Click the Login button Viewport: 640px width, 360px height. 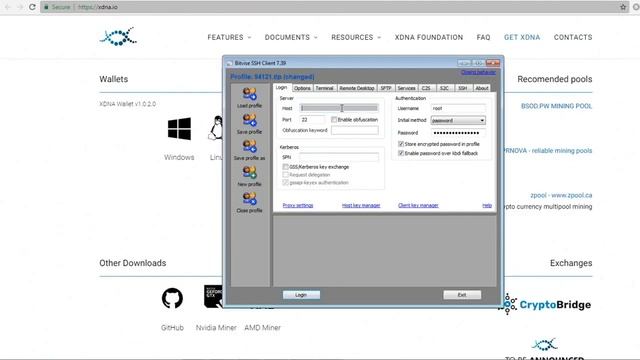coord(301,295)
